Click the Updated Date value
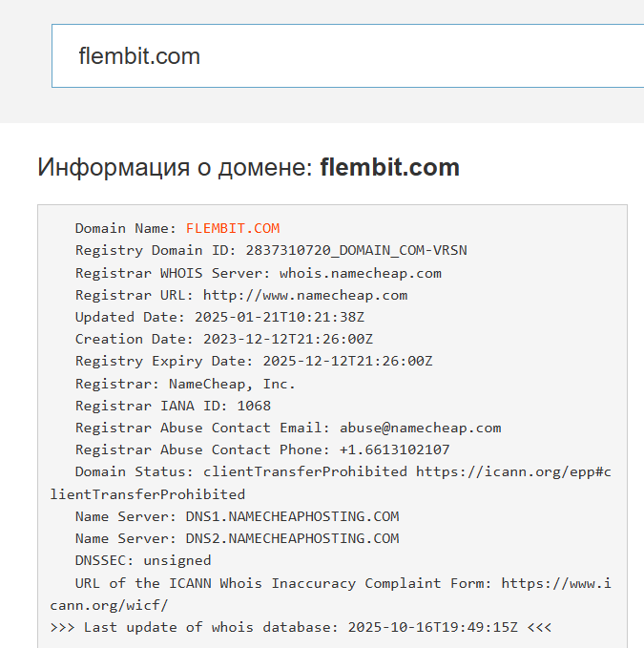The width and height of the screenshot is (644, 648). pos(279,317)
